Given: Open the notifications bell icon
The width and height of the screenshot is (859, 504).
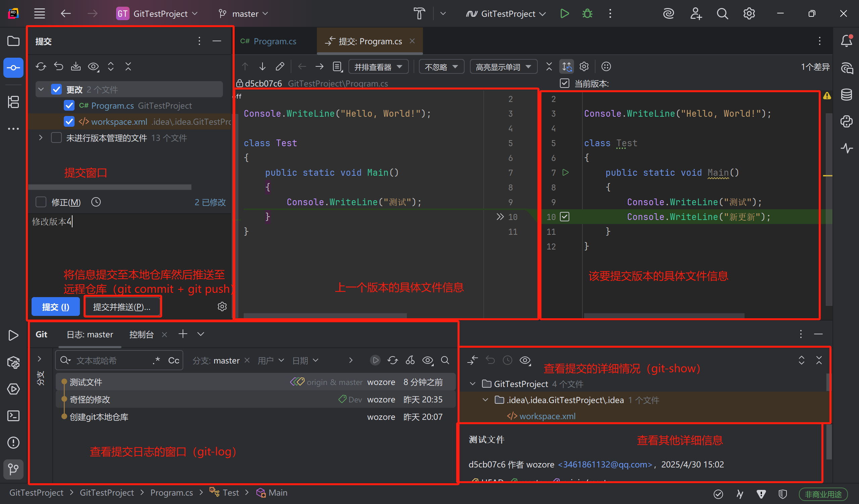Looking at the screenshot, I should [846, 41].
